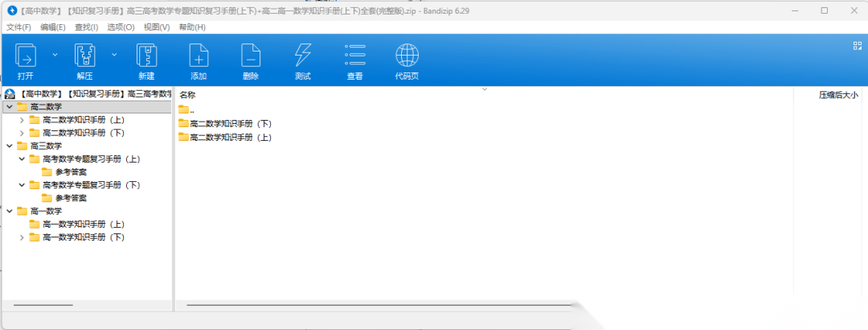Open dropdown arrow next to 打开 button

click(55, 55)
